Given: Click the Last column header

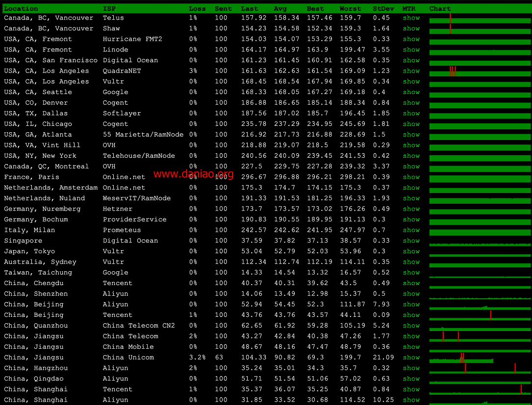Looking at the screenshot, I should pyautogui.click(x=250, y=8).
